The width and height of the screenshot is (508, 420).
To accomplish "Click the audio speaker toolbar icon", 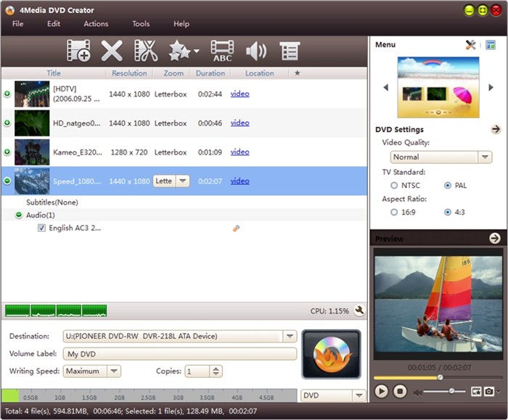I will pyautogui.click(x=256, y=51).
